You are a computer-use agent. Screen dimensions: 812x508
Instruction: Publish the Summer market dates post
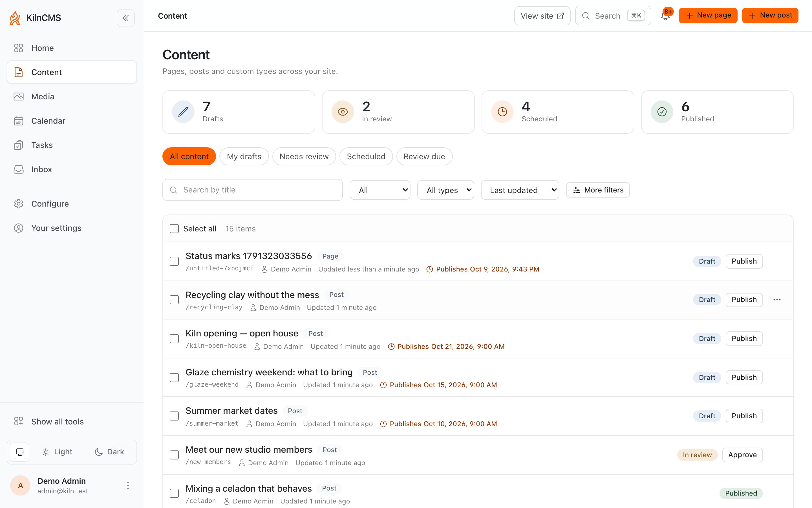point(744,416)
